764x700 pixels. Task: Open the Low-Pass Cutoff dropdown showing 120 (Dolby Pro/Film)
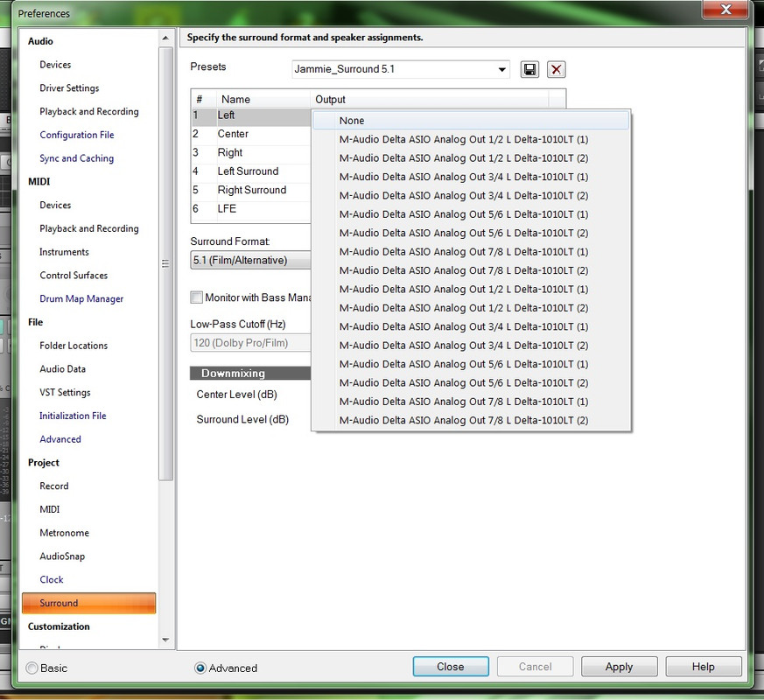250,343
